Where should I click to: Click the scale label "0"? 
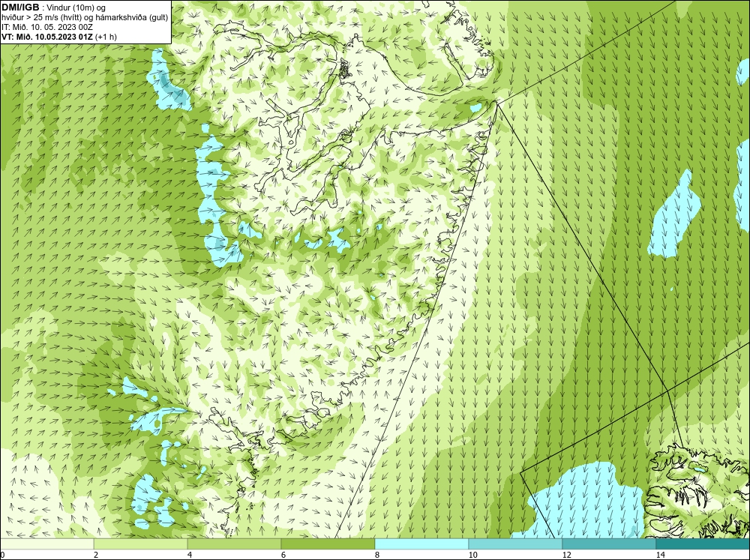click(2, 555)
